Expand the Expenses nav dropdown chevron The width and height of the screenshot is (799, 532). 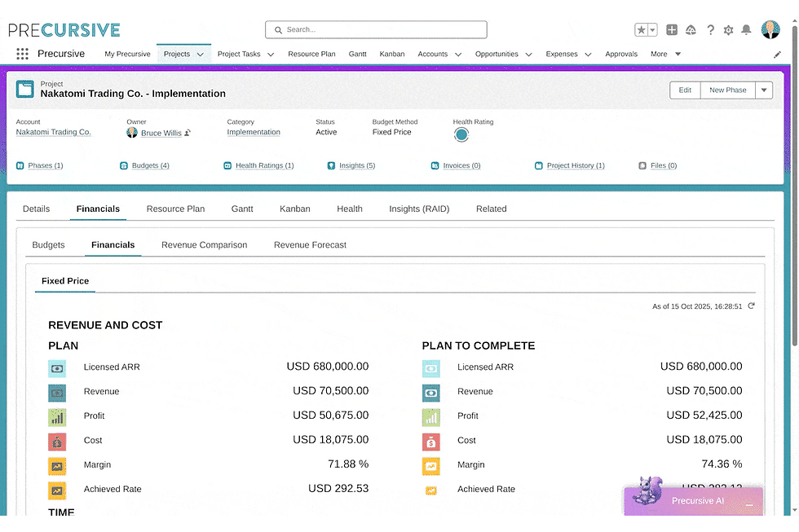click(x=588, y=55)
